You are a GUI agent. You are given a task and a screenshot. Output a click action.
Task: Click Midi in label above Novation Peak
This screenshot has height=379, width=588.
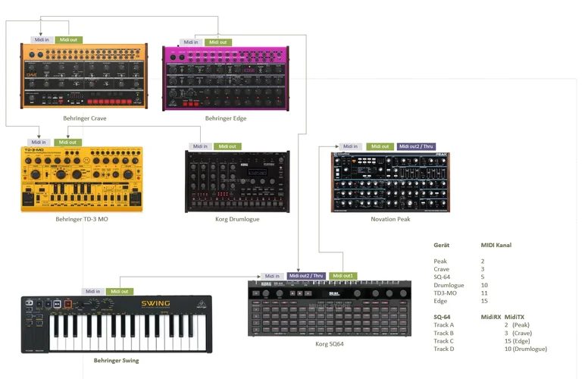pyautogui.click(x=351, y=146)
